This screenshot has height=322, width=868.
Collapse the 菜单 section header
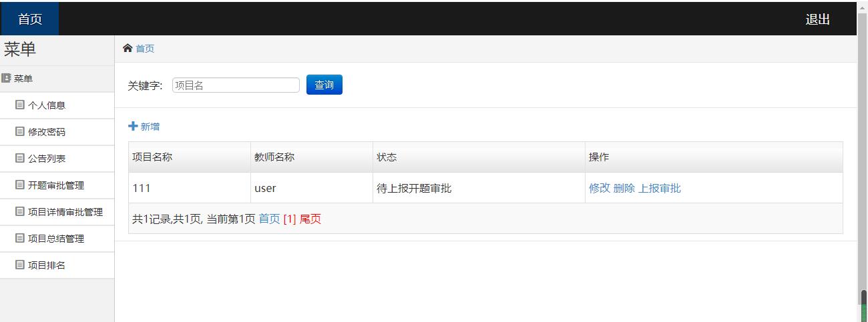pos(57,79)
